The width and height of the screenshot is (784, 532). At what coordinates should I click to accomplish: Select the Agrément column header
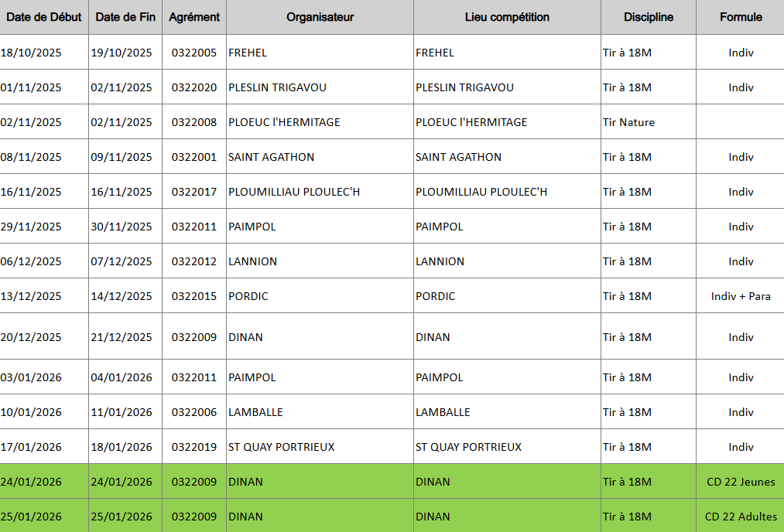(194, 17)
